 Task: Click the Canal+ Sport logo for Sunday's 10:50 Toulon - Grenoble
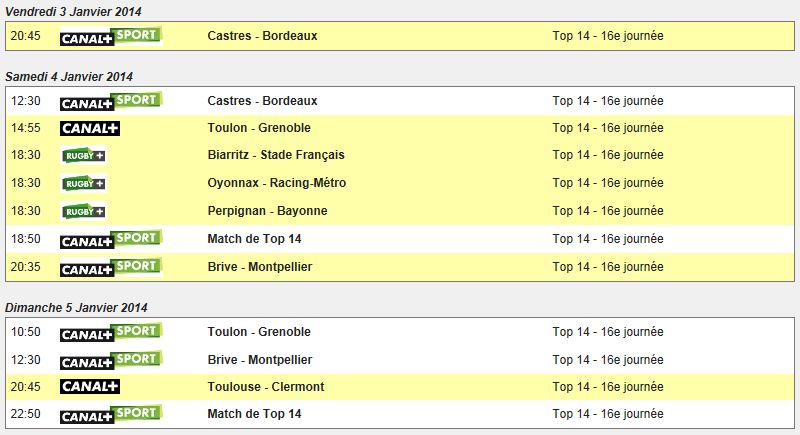111,332
